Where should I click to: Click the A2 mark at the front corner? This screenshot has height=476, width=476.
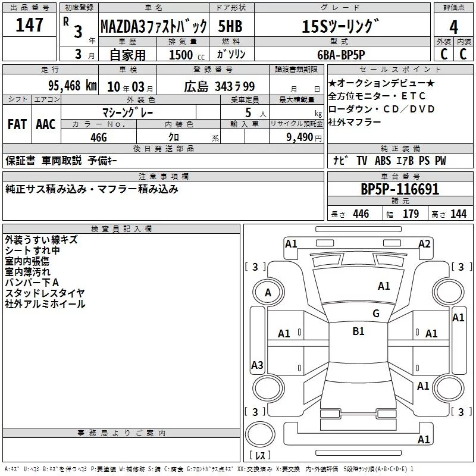click(424, 244)
